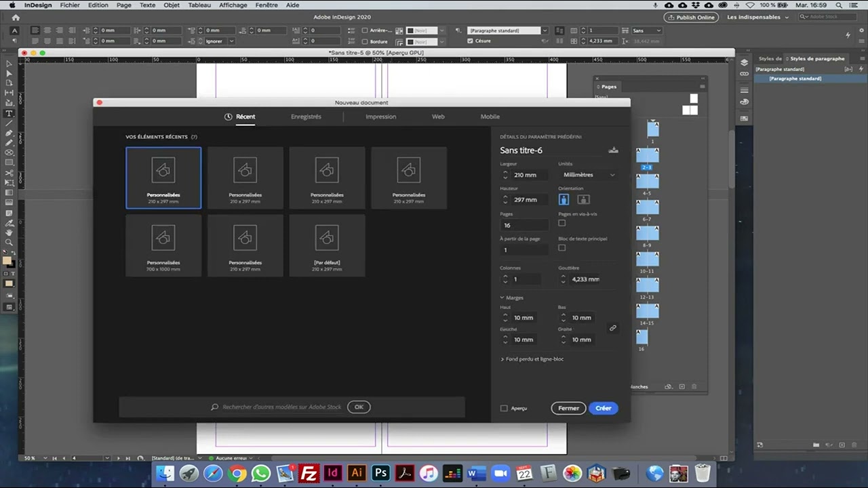The image size is (868, 488).
Task: Open Les indispensables workspace dropdown
Action: (x=757, y=17)
